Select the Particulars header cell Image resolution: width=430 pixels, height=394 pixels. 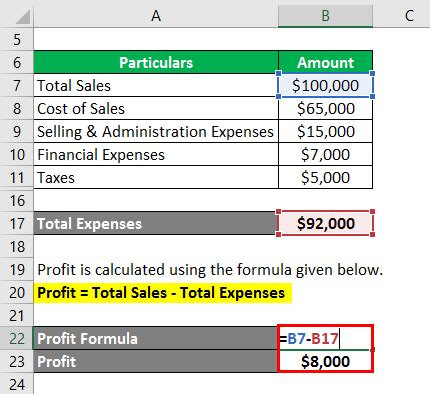point(156,62)
